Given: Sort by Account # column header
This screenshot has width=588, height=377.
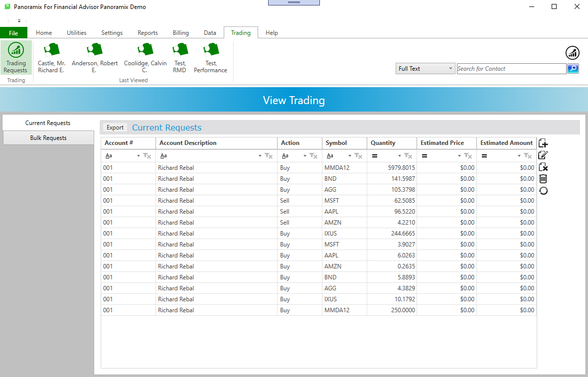Looking at the screenshot, I should tap(128, 143).
